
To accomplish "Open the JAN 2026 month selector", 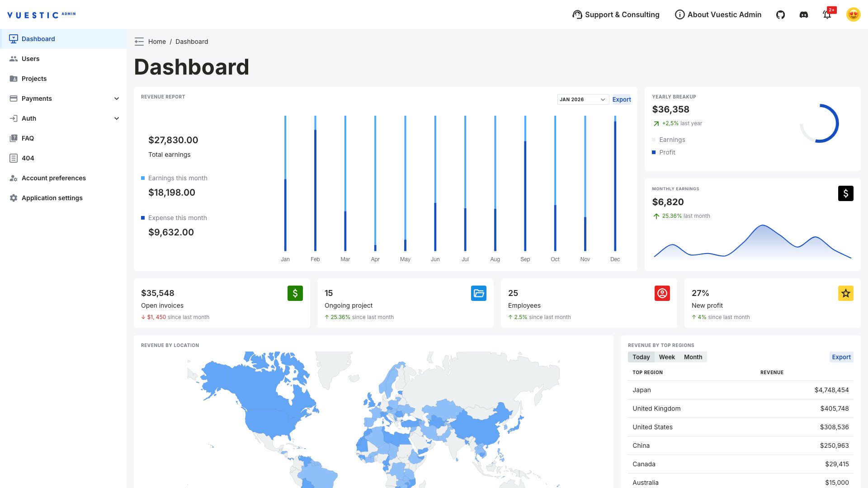I will pyautogui.click(x=582, y=99).
